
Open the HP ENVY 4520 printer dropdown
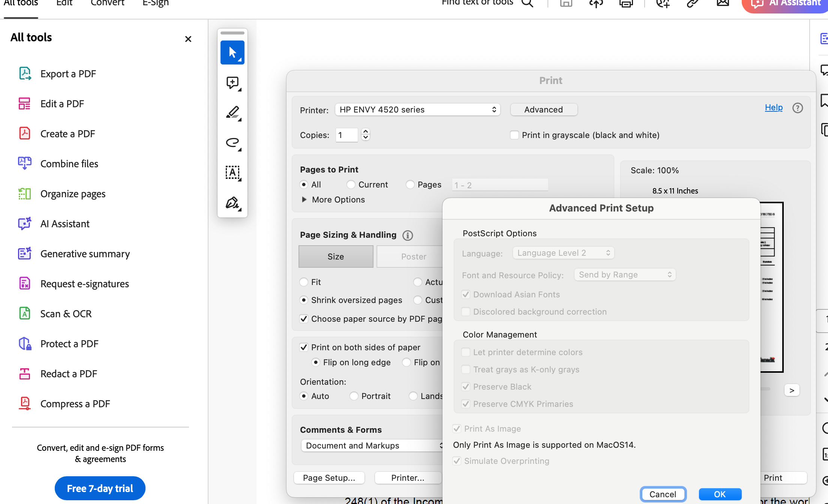point(417,109)
